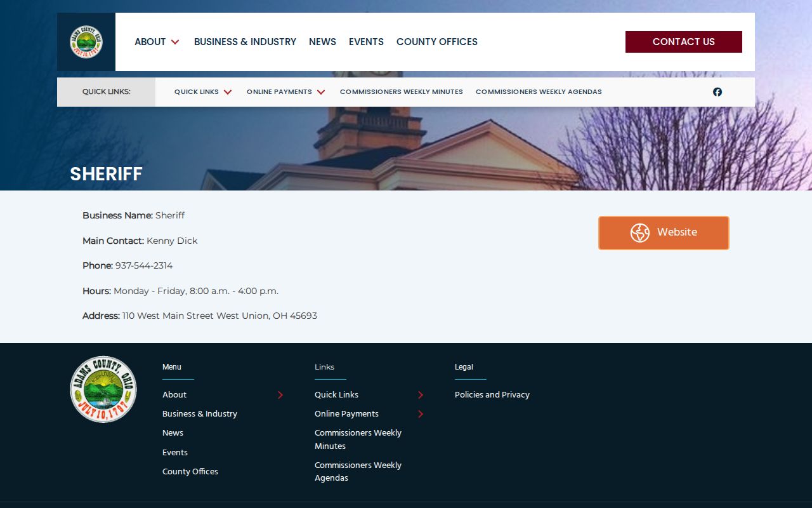812x508 pixels.
Task: Open Events in top navigation
Action: coord(366,42)
